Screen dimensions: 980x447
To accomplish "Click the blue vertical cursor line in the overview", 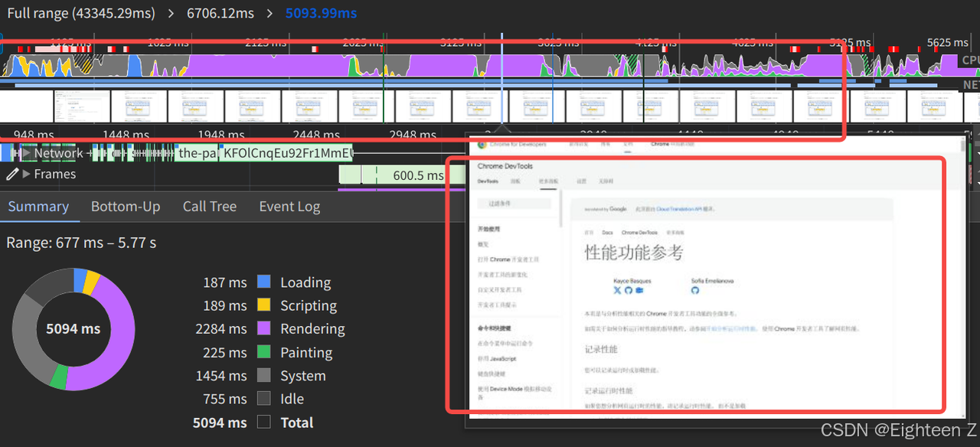I will [x=501, y=77].
